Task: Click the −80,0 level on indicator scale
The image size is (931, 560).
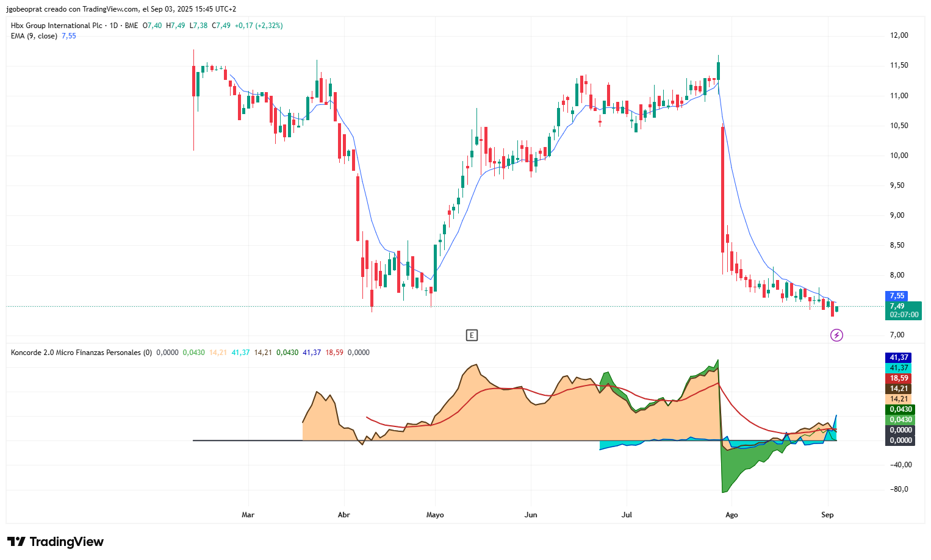Action: pos(900,489)
